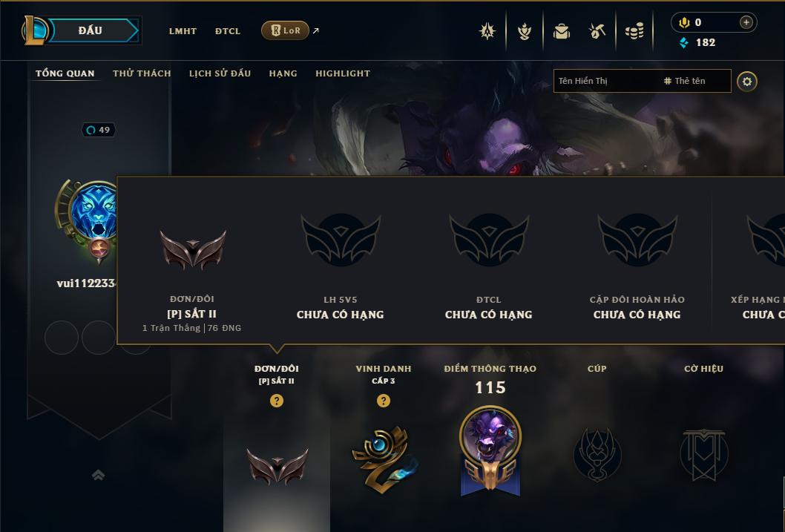This screenshot has width=785, height=532.
Task: Select the Hạng tab
Action: point(283,73)
